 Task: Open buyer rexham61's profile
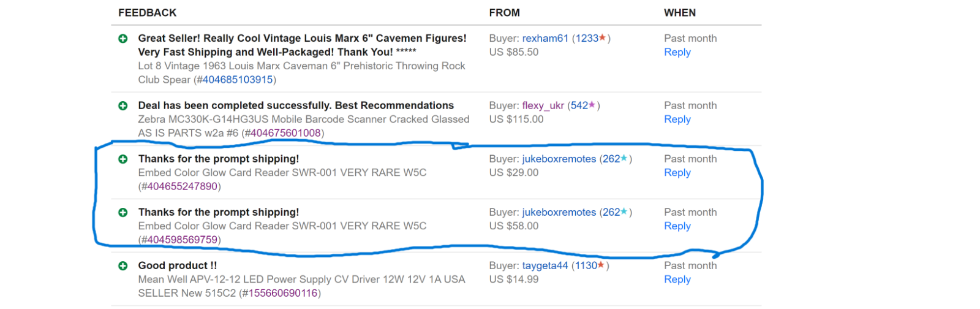pyautogui.click(x=545, y=39)
